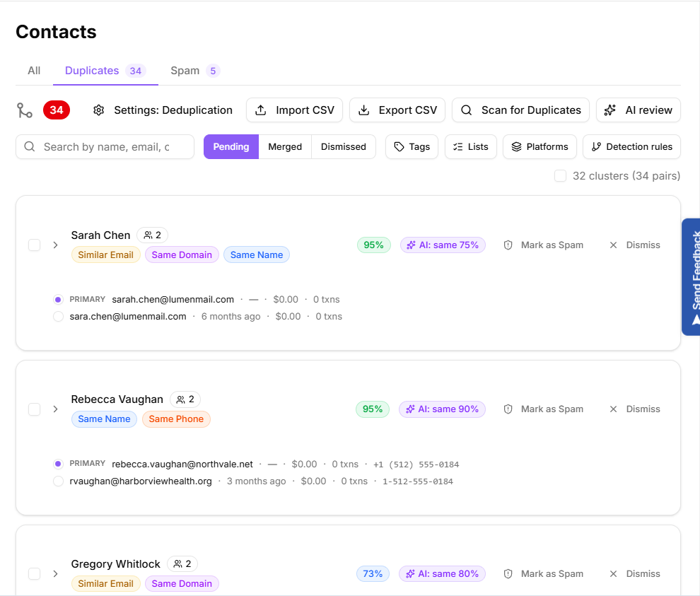Check the Sarah Chen cluster checkbox
The width and height of the screenshot is (700, 596).
pyautogui.click(x=35, y=245)
